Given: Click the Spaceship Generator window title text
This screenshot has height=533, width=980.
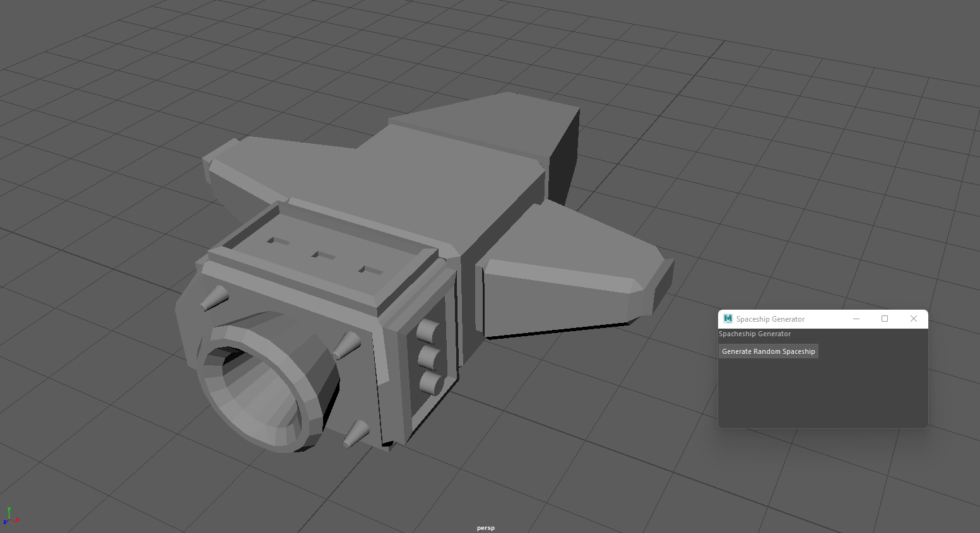Looking at the screenshot, I should tap(770, 319).
